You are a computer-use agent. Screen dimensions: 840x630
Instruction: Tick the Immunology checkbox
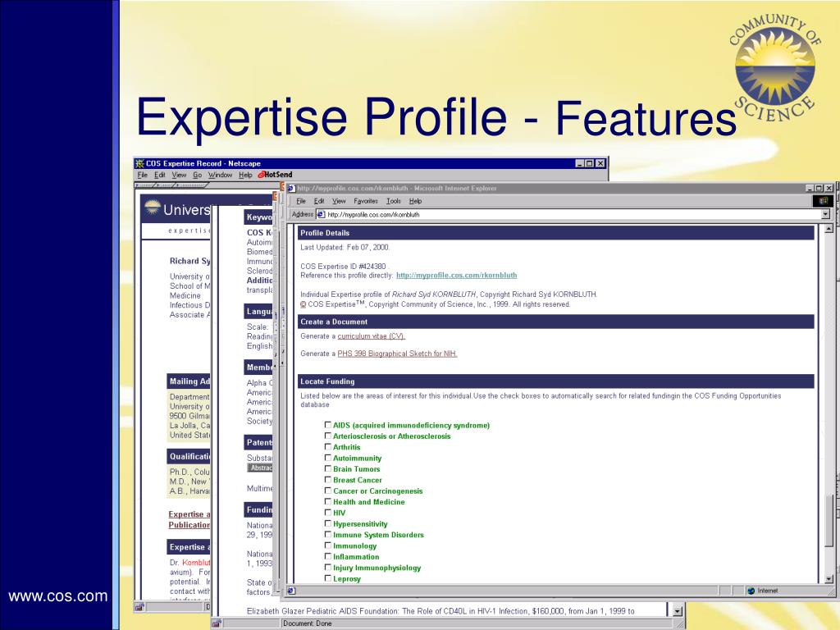pos(328,546)
